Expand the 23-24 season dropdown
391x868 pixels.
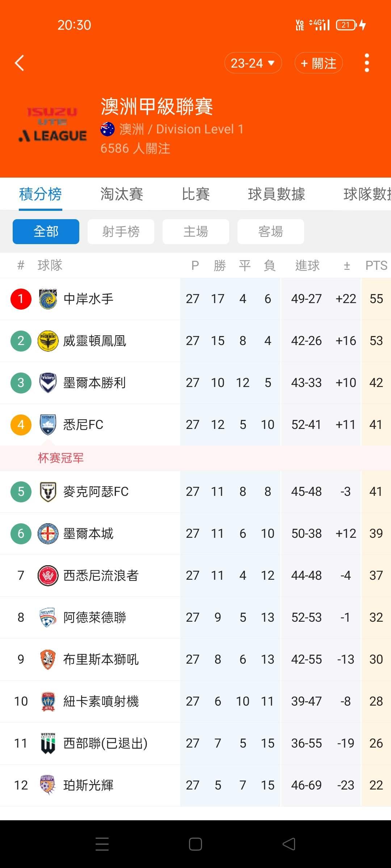[253, 63]
